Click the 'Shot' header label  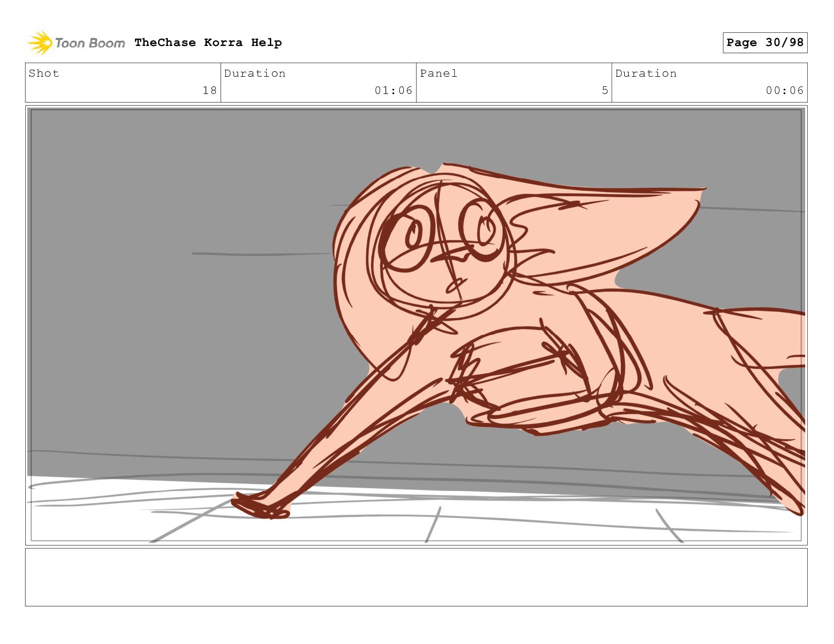44,73
